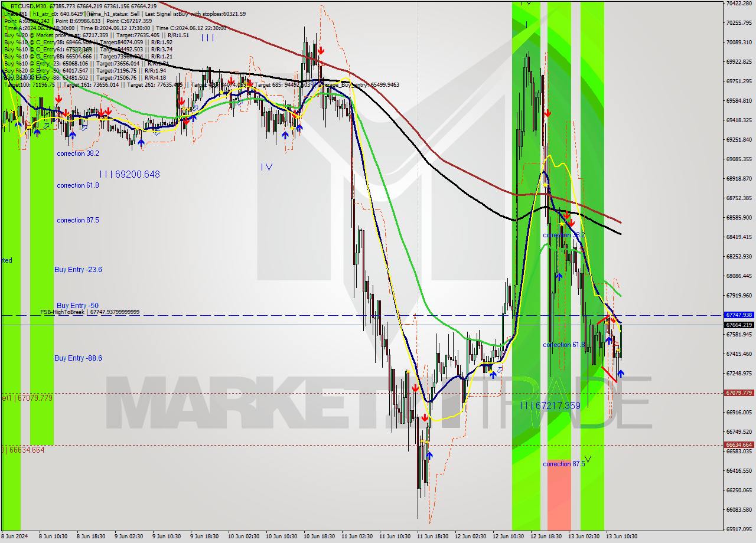Click the '10 Jun 02:30' time axis label
Screen dimensions: 756x543
pyautogui.click(x=243, y=537)
